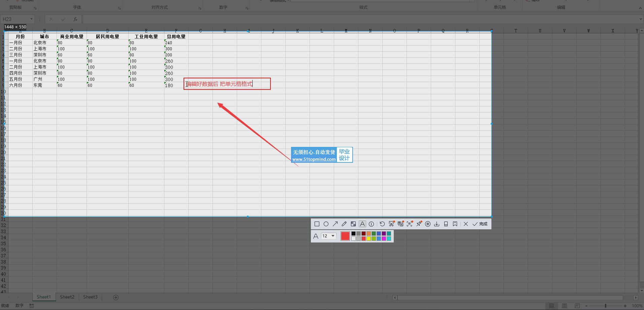
Task: Toggle the text annotation tool
Action: (x=362, y=224)
